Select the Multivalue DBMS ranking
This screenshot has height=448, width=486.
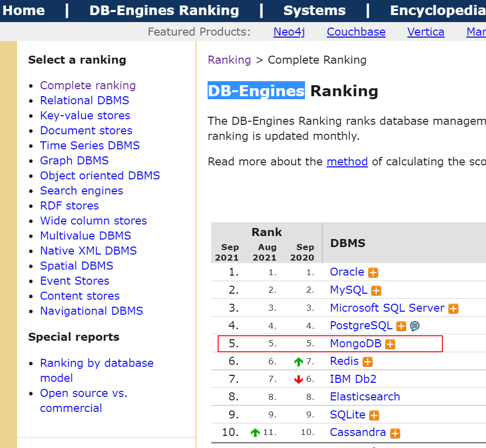tap(86, 236)
